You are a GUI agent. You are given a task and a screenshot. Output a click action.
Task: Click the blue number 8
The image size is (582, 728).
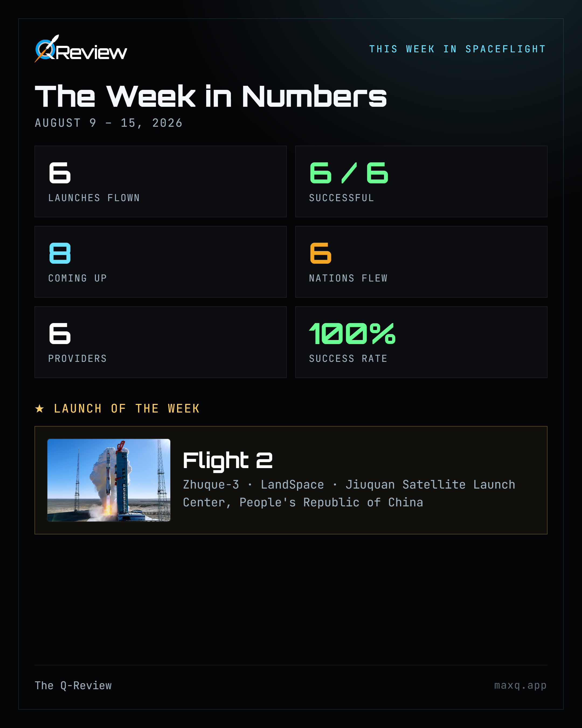[60, 253]
